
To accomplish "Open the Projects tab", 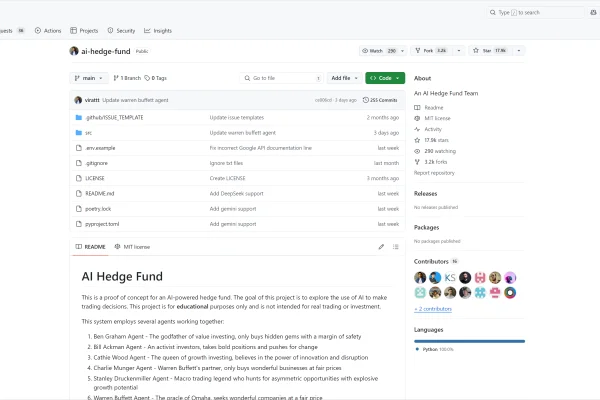I will pyautogui.click(x=84, y=31).
